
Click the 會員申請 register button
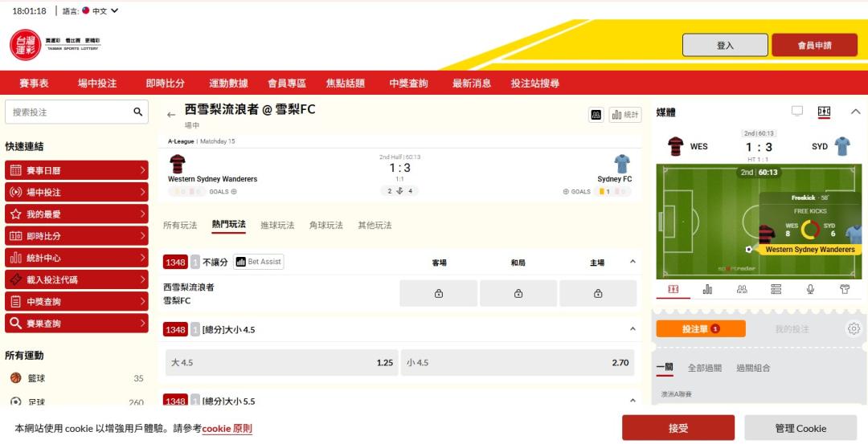point(814,45)
